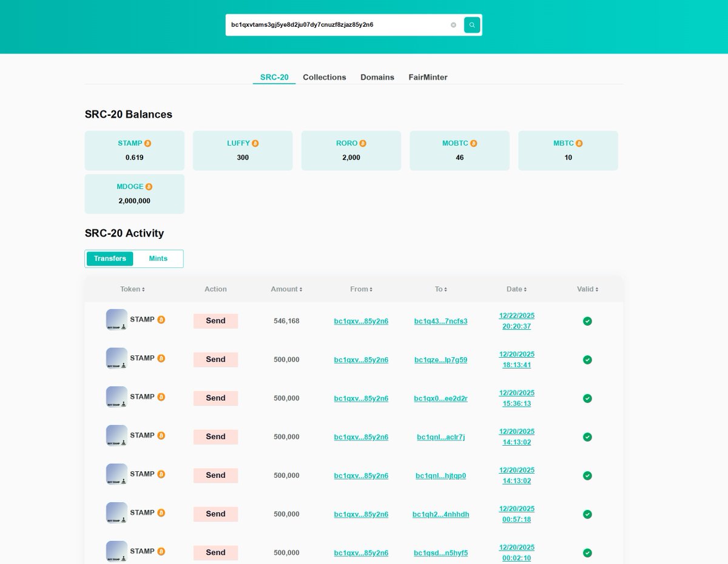Image resolution: width=728 pixels, height=564 pixels.
Task: Click valid checkmark in the 00:57:18 row
Action: [x=587, y=514]
